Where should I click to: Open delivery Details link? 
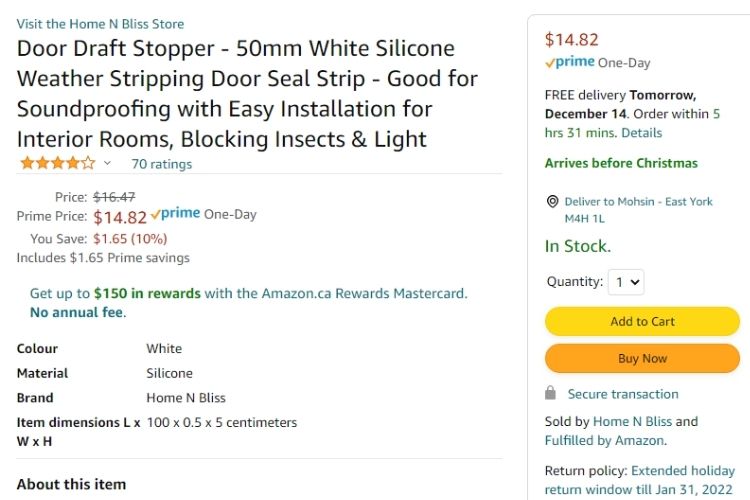click(641, 132)
